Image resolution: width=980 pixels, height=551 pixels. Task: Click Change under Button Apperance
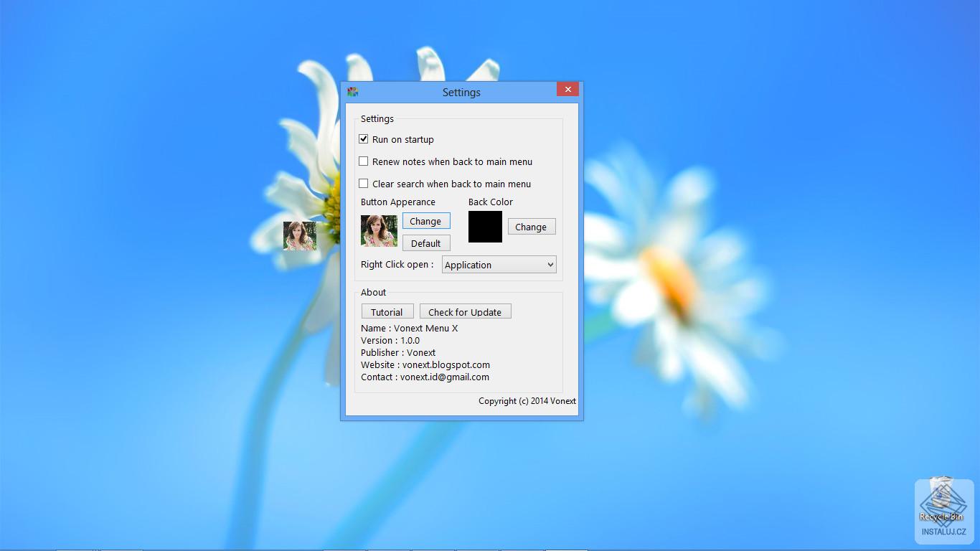click(x=426, y=221)
